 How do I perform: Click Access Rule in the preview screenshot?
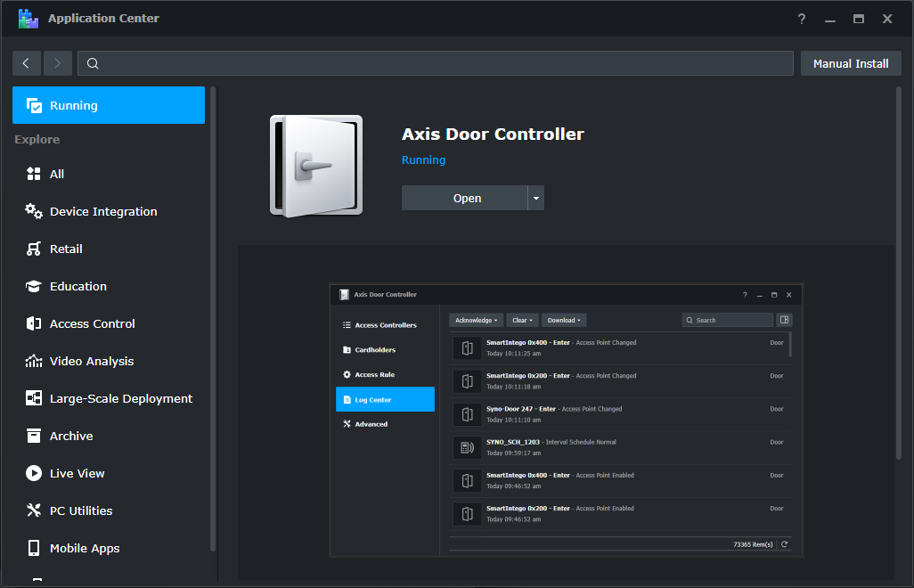pos(386,375)
